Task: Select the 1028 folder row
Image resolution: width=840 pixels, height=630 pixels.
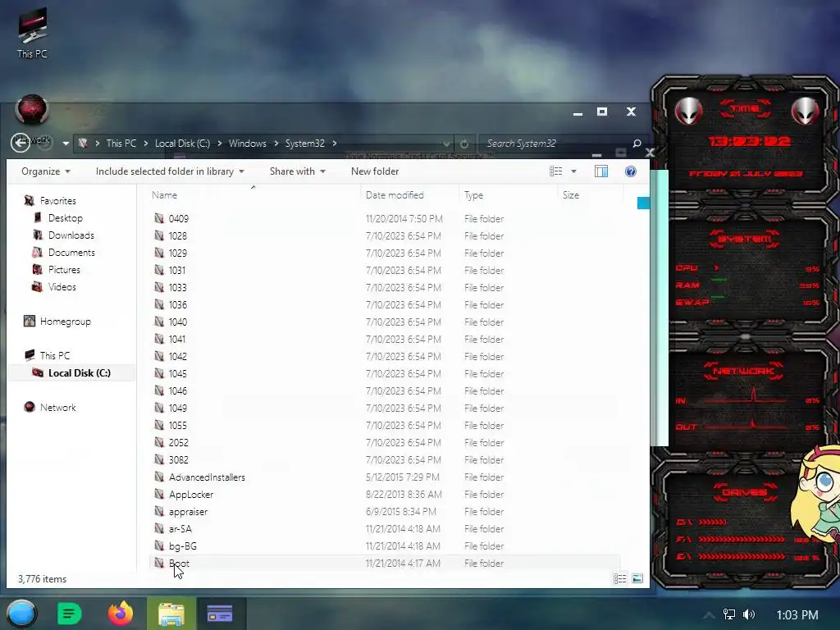Action: coord(384,235)
